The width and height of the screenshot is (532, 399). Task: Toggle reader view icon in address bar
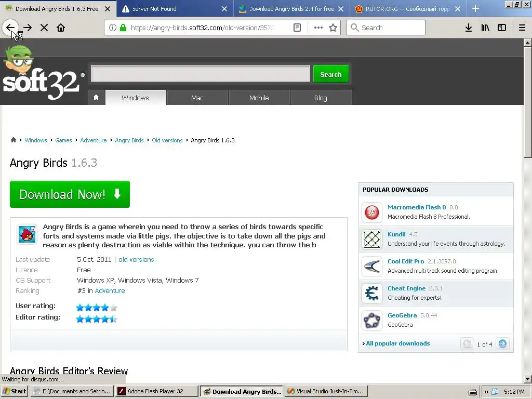[297, 28]
